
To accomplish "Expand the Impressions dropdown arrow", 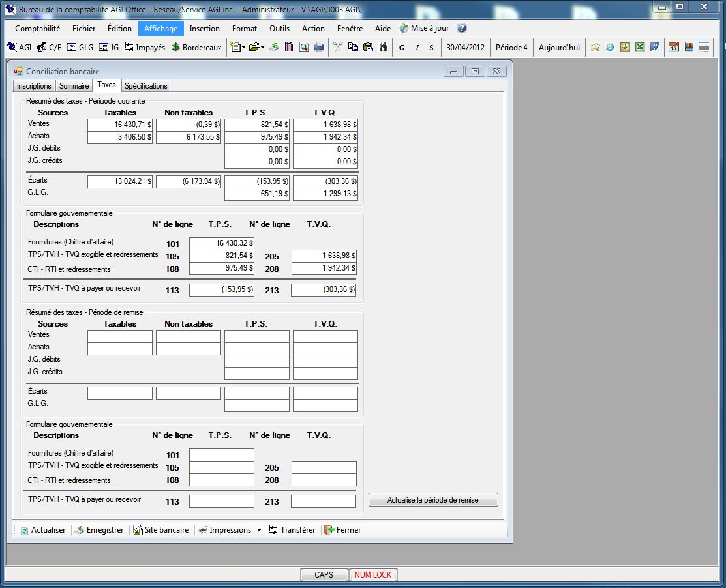I will 260,530.
